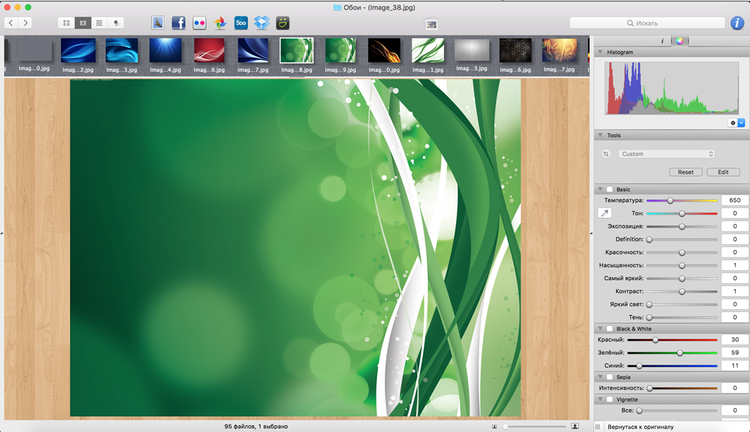This screenshot has width=750, height=432.
Task: Click the histogram channel circle icon
Action: point(733,123)
